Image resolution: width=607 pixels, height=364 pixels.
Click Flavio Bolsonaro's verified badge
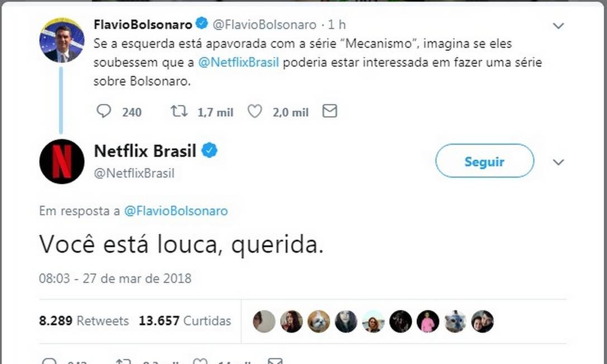(202, 24)
